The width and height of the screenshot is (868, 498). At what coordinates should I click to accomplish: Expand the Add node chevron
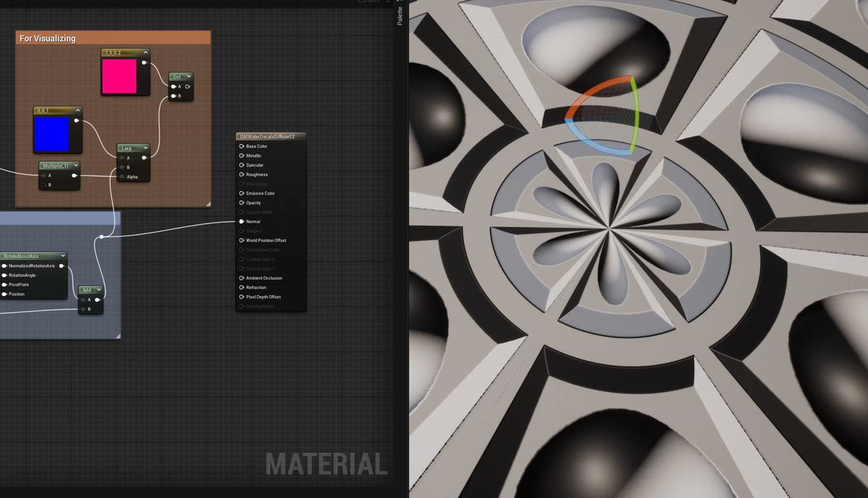point(98,290)
